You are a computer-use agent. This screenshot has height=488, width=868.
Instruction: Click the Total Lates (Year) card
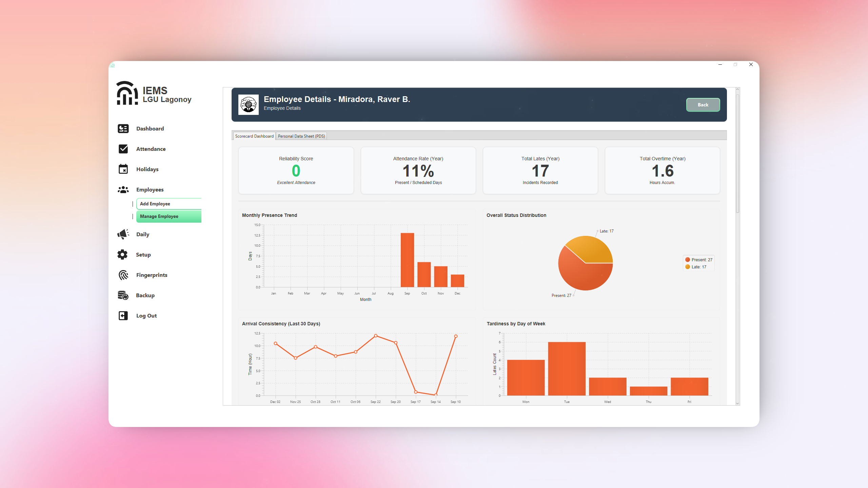(x=540, y=170)
